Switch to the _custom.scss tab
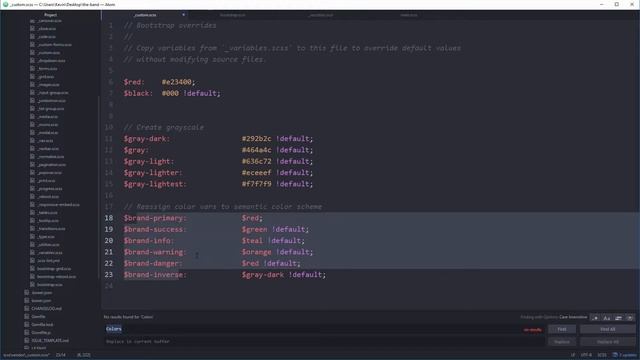This screenshot has height=360, width=640. pyautogui.click(x=145, y=15)
